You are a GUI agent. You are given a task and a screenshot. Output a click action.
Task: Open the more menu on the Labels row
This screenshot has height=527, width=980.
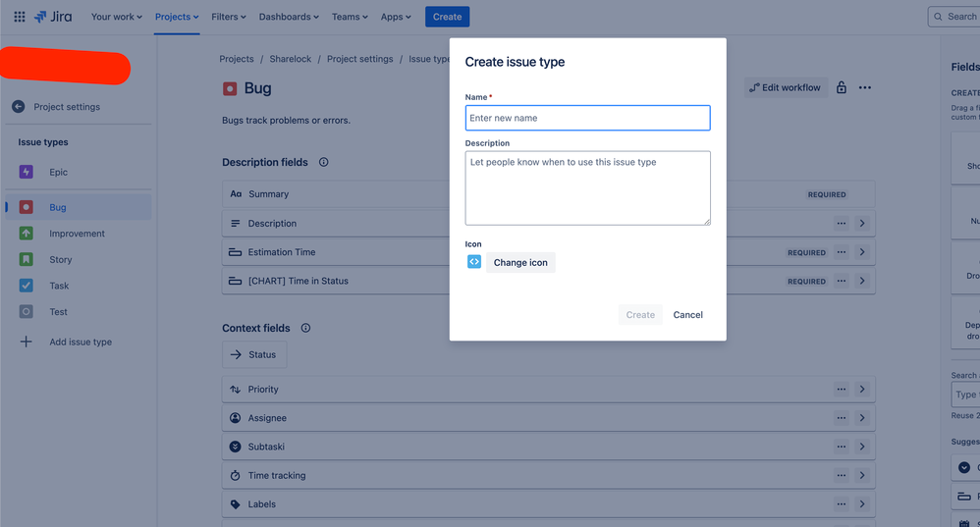[842, 503]
